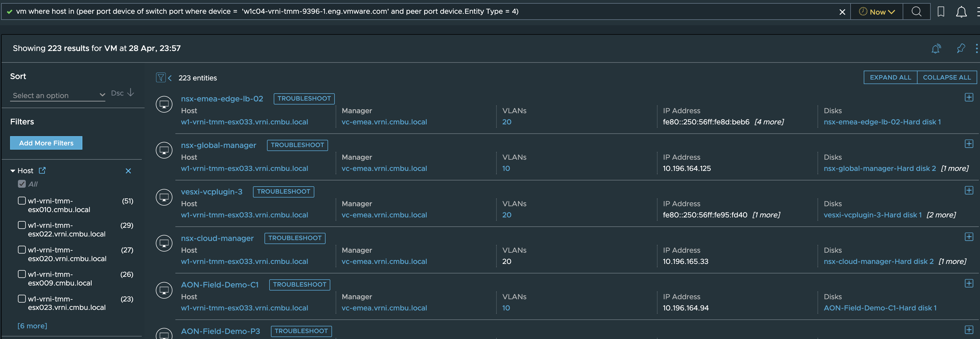Click the COLLAPSE ALL button

pyautogui.click(x=947, y=77)
